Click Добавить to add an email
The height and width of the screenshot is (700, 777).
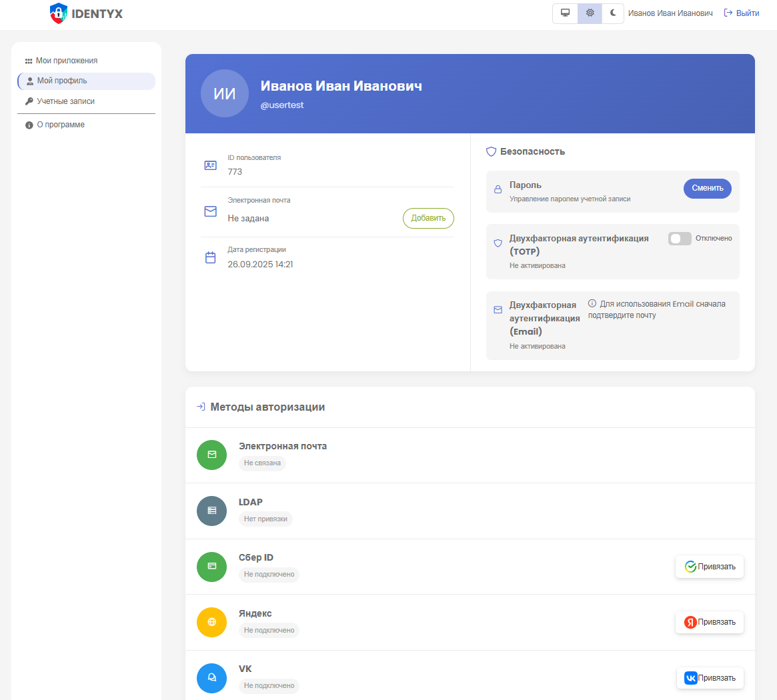click(x=428, y=218)
